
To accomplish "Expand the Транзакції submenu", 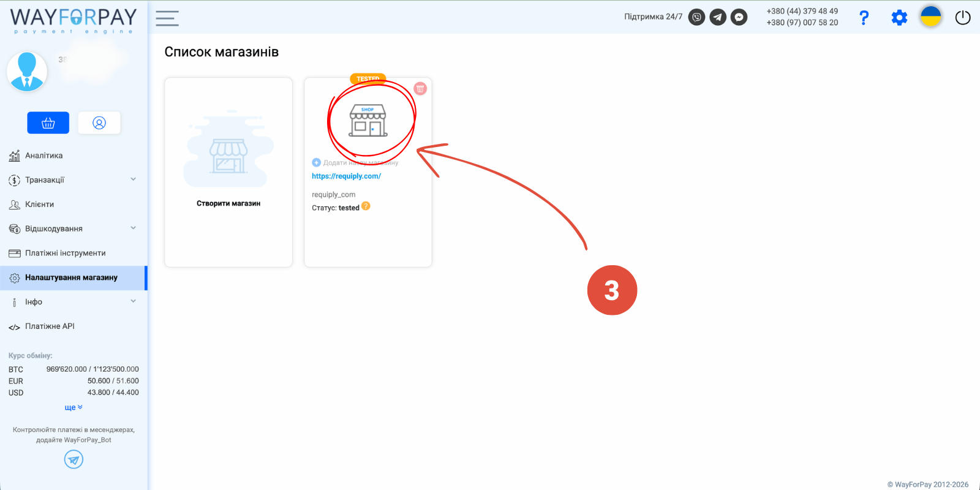I will [x=133, y=179].
